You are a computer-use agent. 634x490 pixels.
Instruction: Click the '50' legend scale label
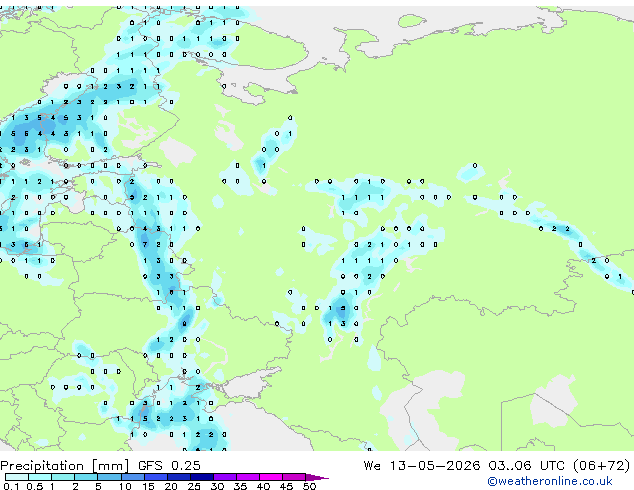(309, 486)
